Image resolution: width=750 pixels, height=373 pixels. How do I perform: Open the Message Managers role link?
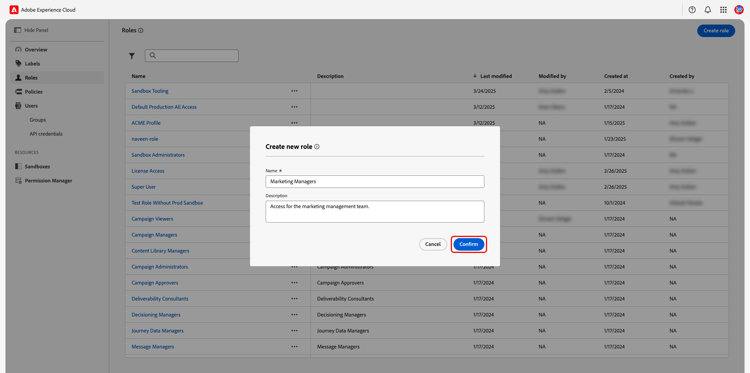[x=153, y=347]
